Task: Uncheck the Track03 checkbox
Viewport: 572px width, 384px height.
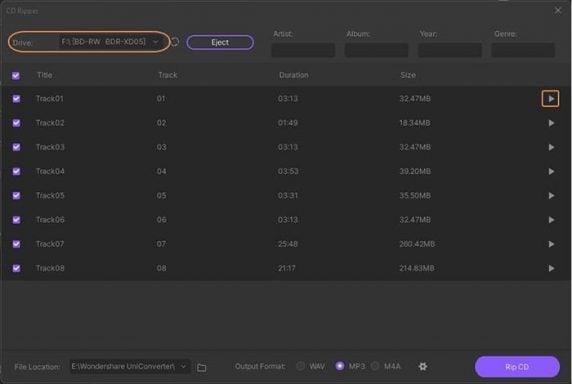Action: point(16,147)
